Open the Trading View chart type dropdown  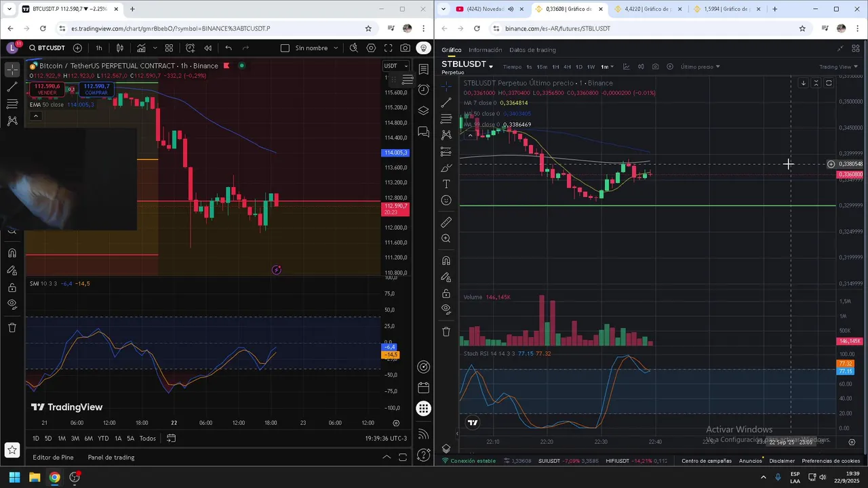point(838,67)
